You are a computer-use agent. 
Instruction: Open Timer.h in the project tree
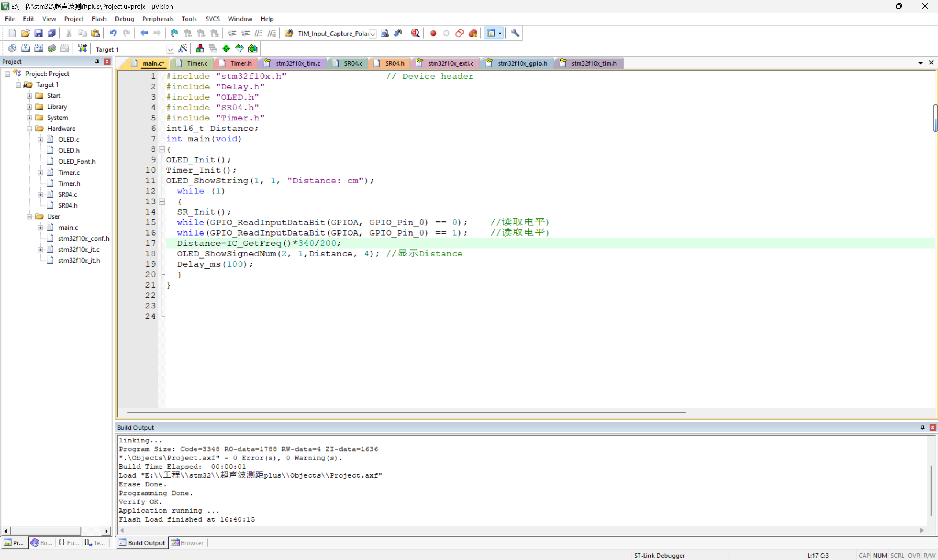click(x=69, y=183)
